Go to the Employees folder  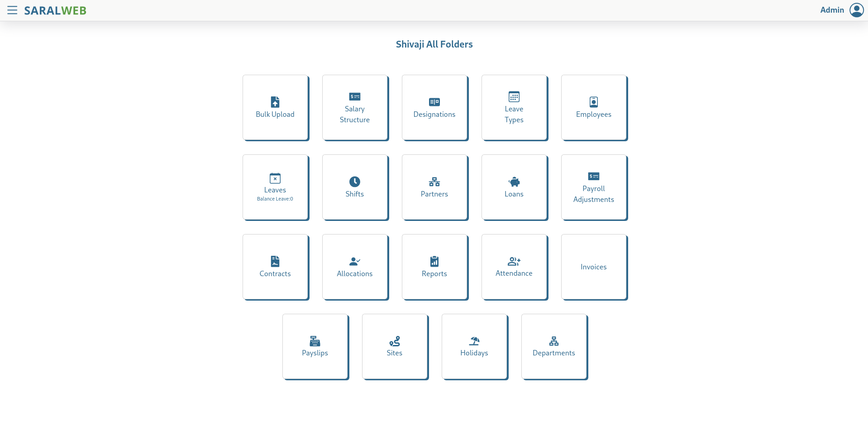click(594, 108)
